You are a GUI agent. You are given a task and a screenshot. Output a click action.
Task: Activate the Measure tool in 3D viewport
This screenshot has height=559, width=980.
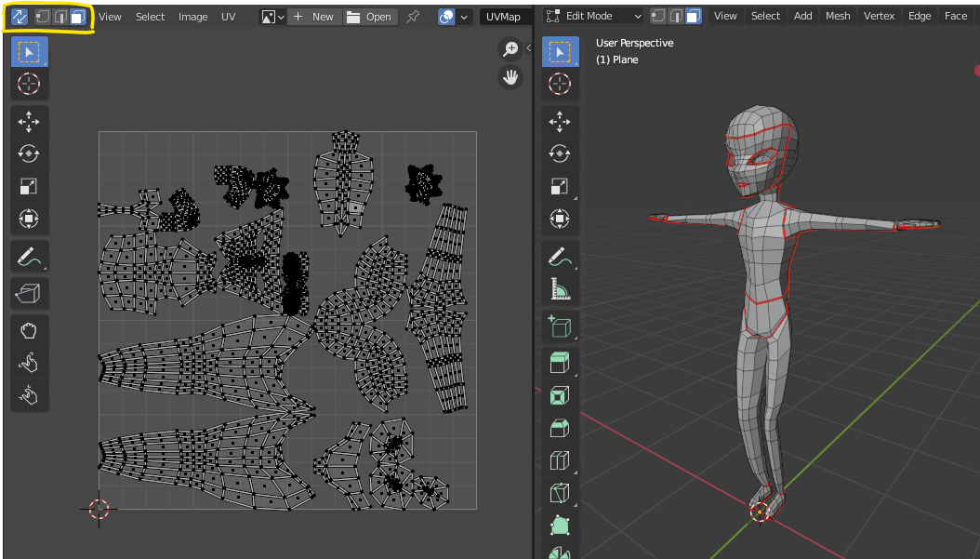point(560,291)
